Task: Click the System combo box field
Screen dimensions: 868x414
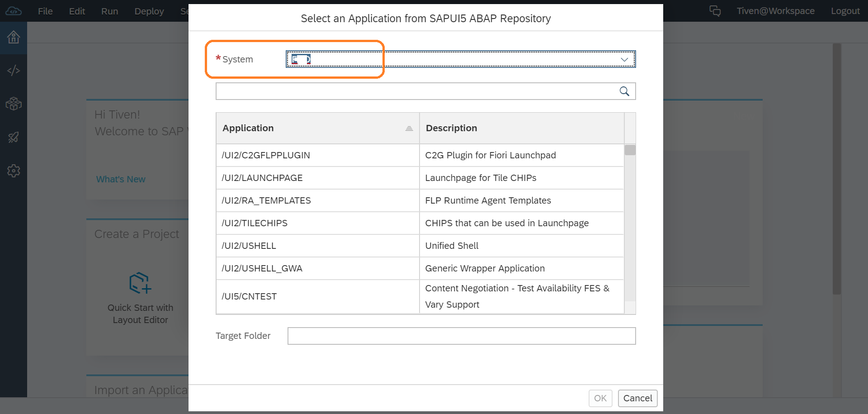Action: tap(461, 59)
